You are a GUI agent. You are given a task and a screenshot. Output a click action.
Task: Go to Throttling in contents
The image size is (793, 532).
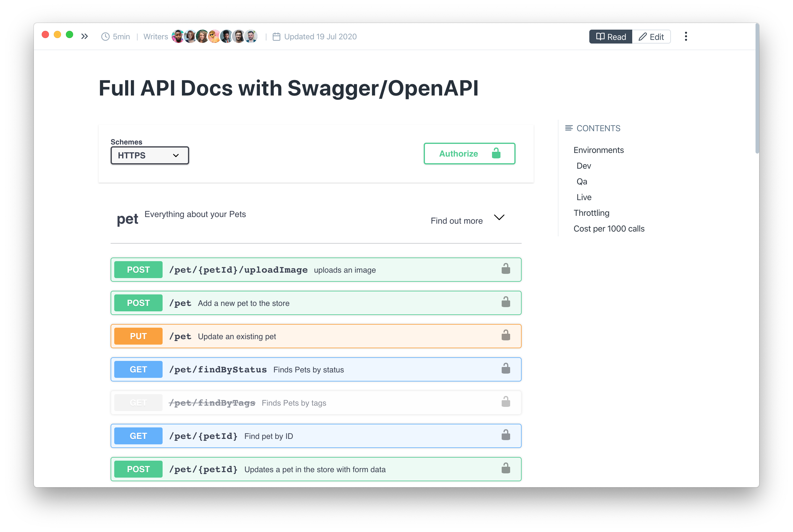click(x=591, y=213)
